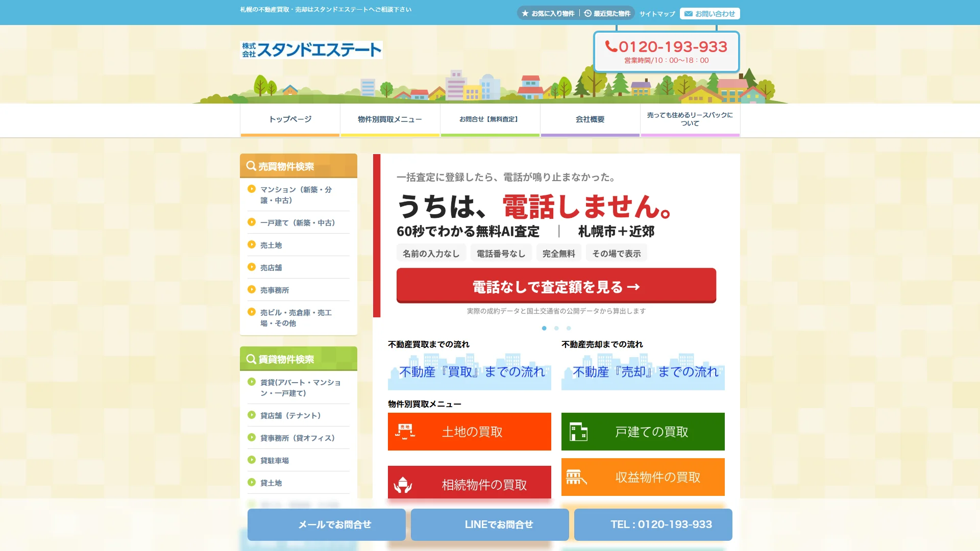Click the メールでお問合せ button
This screenshot has width=980, height=551.
point(327,524)
